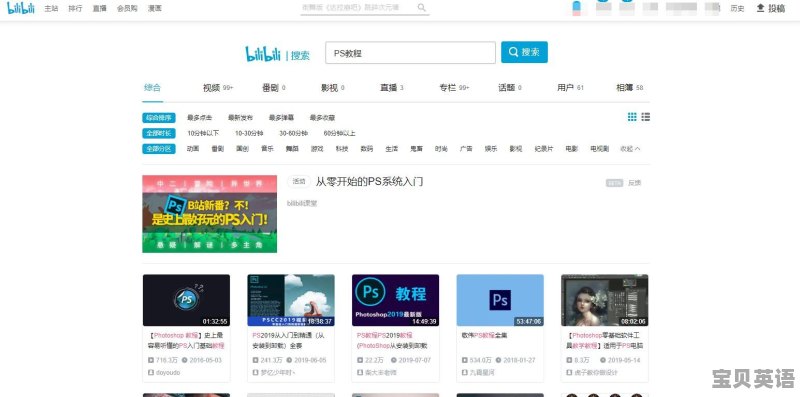Click the 投稿 upload button

(x=770, y=8)
